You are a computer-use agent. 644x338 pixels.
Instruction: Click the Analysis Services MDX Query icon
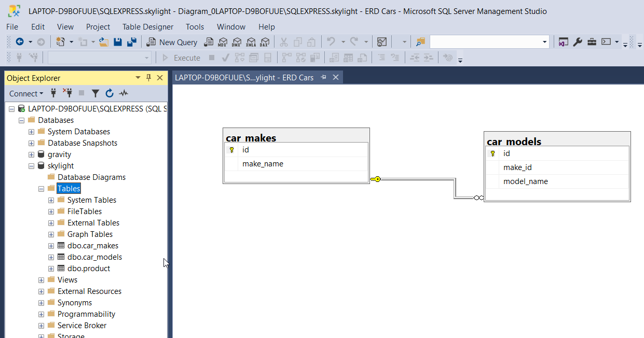point(223,42)
